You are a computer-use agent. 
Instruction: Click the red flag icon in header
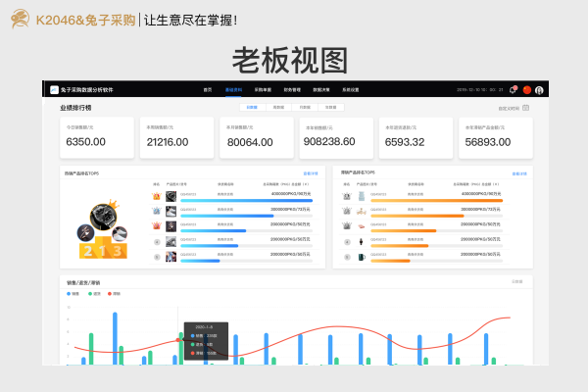tap(526, 89)
